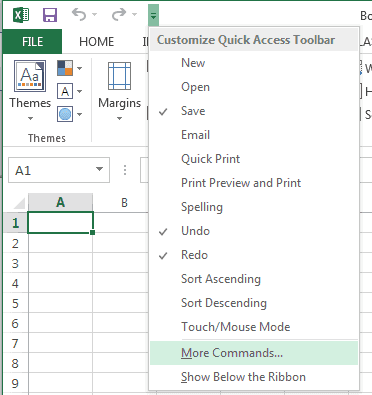Enable Touch/Mouse Mode menu option
The image size is (372, 395).
[x=254, y=327]
